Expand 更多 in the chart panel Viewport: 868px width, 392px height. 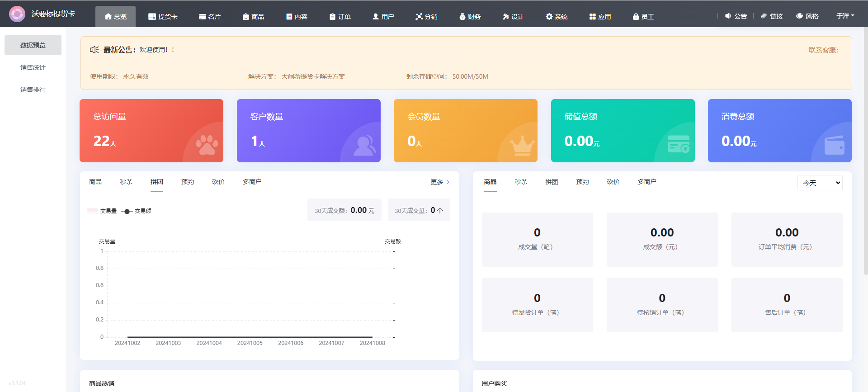(439, 182)
